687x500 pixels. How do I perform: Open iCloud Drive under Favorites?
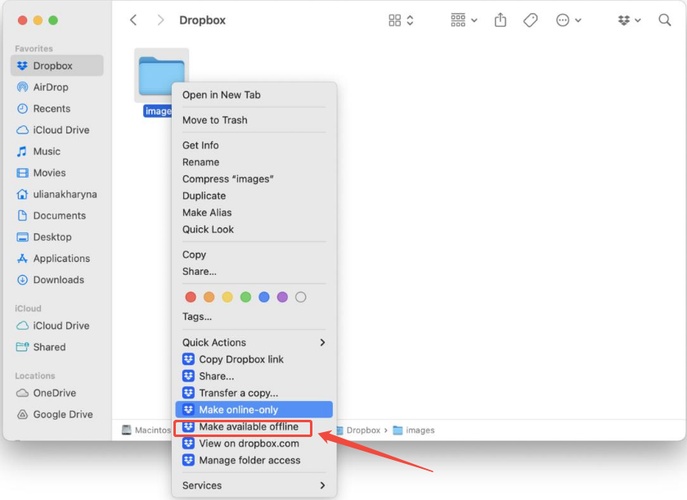(57, 130)
